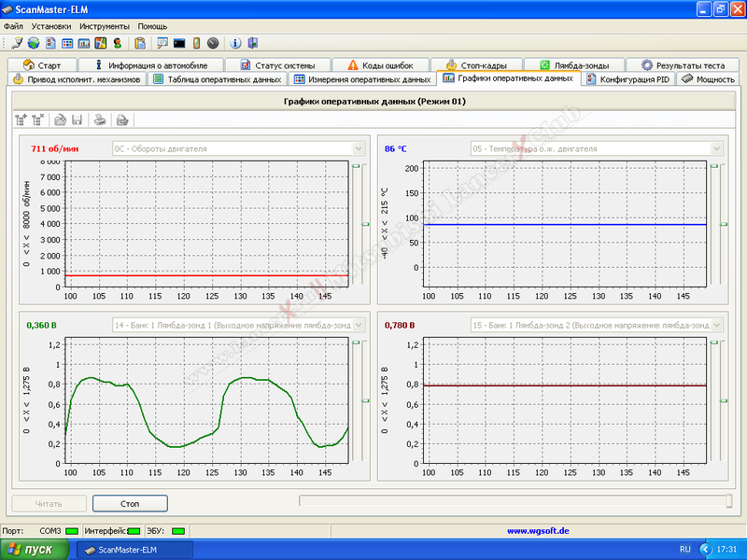Switch to the Статус системы tab
Screen dimensions: 747x560
click(x=277, y=64)
